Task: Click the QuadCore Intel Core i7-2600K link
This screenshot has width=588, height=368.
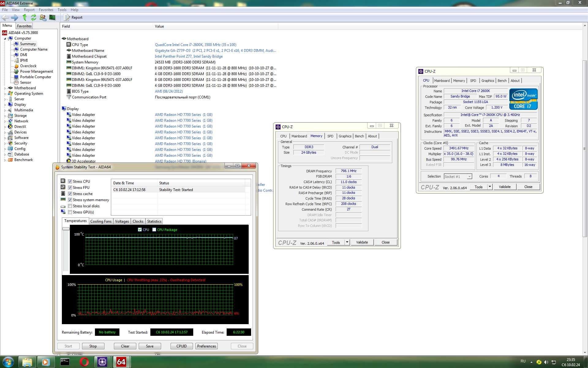Action: pyautogui.click(x=195, y=45)
